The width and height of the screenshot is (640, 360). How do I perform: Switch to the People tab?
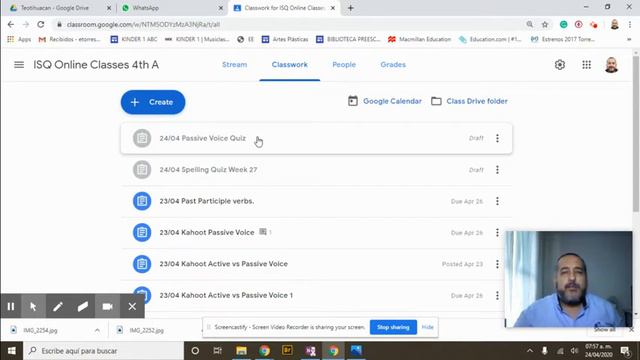tap(344, 65)
